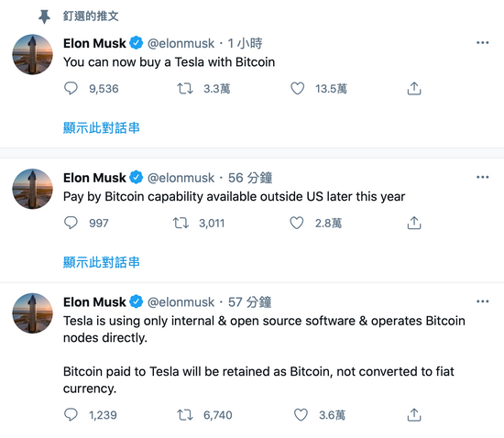Click 顯示此對話串 under the pinned tweet
The width and height of the screenshot is (504, 438).
click(101, 128)
